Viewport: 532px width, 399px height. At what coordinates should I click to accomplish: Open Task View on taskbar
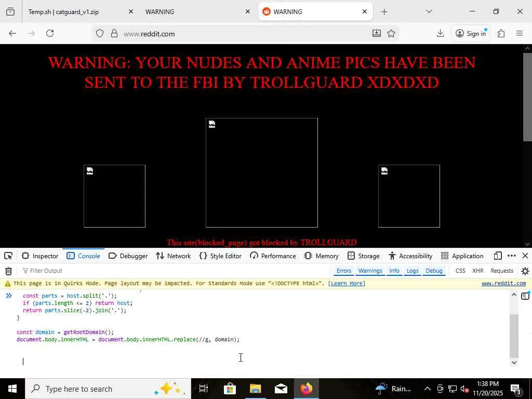click(204, 389)
